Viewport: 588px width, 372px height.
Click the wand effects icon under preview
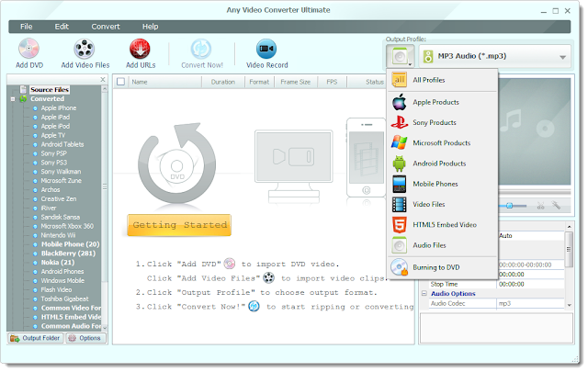coord(556,205)
